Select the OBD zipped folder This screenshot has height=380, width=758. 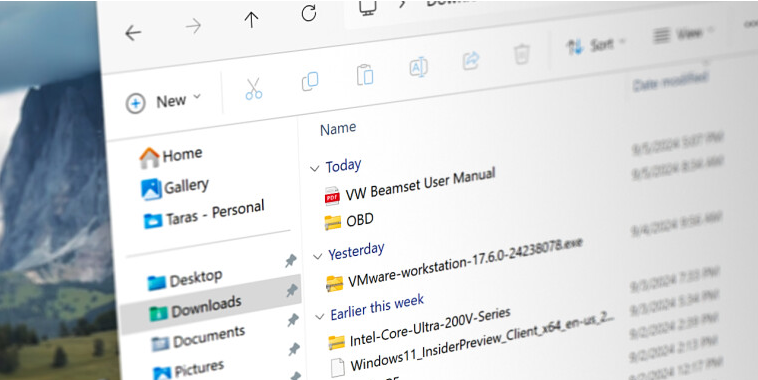349,221
